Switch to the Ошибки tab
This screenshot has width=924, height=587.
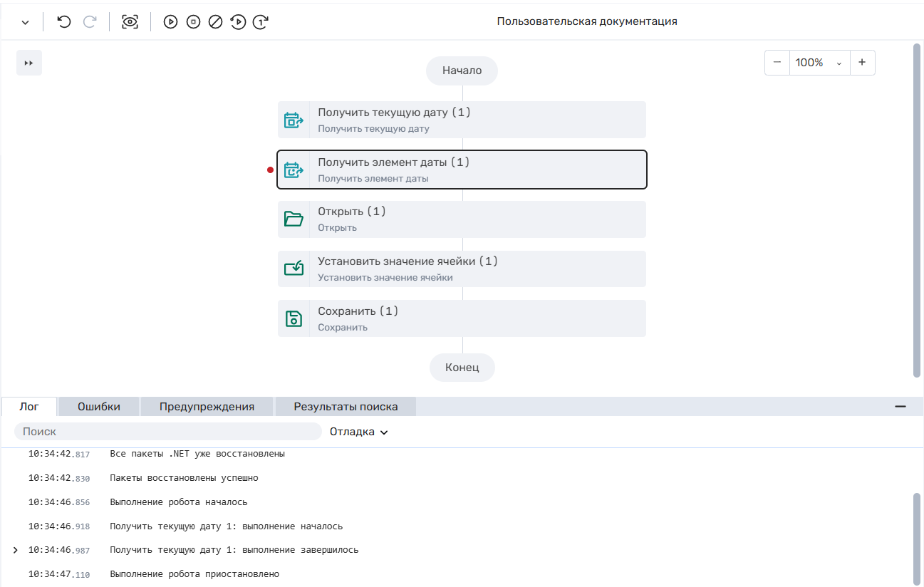point(99,407)
